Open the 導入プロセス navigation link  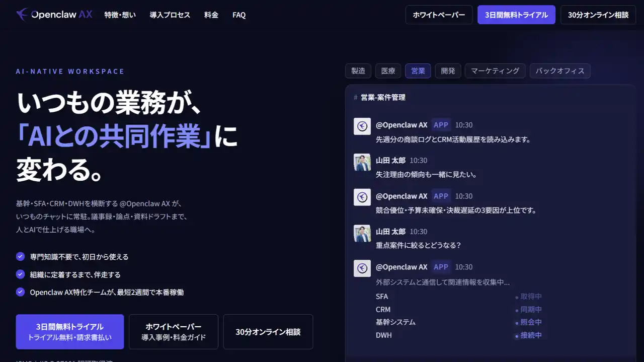170,15
